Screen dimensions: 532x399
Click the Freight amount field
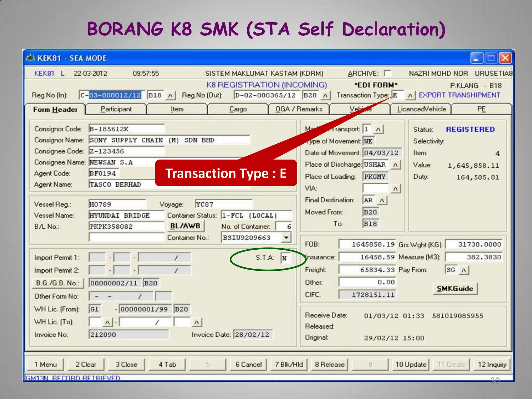[367, 270]
